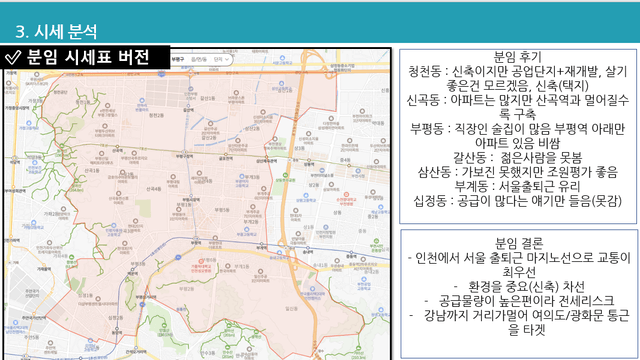Click the 분임 시세표 버전 label
The height and width of the screenshot is (360, 640).
(88, 57)
